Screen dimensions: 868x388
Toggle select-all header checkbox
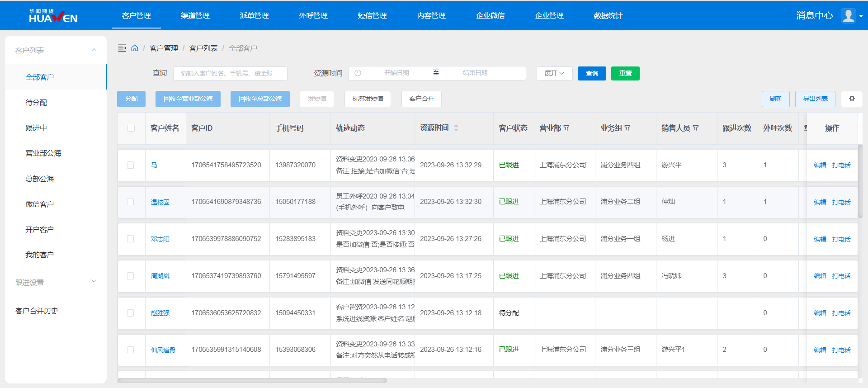[x=131, y=128]
